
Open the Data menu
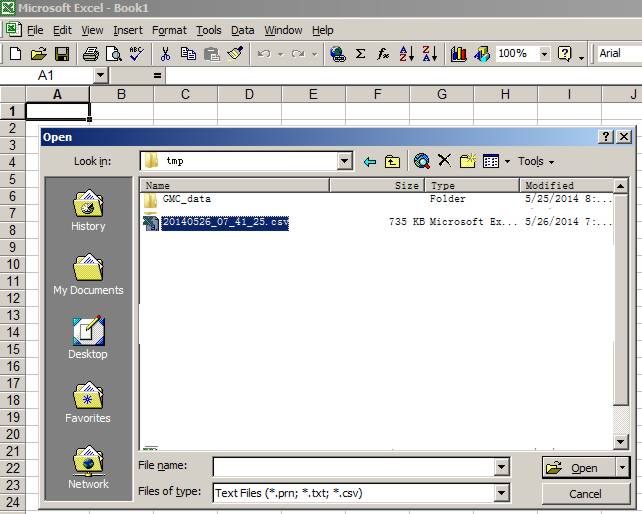pos(242,30)
